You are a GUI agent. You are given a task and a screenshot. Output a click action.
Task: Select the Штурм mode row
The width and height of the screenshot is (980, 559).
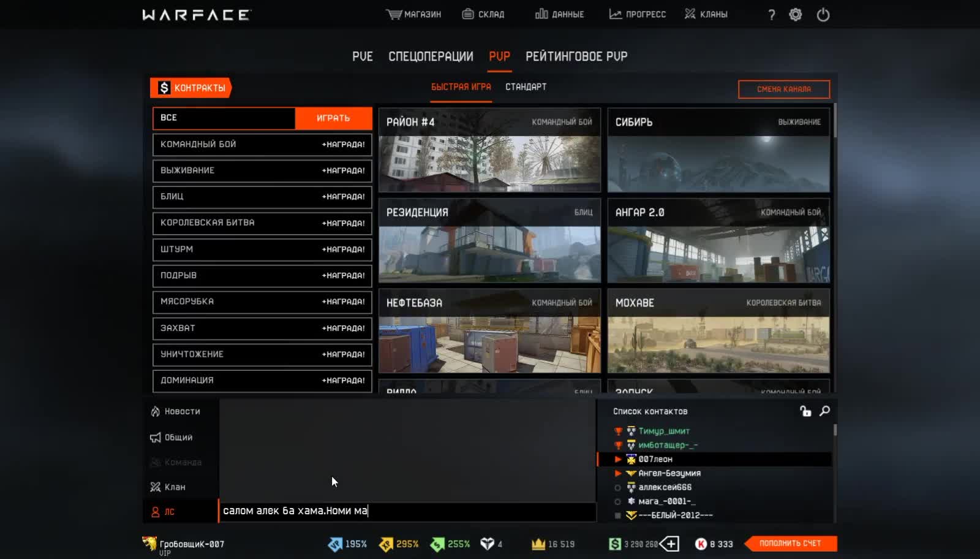click(262, 249)
